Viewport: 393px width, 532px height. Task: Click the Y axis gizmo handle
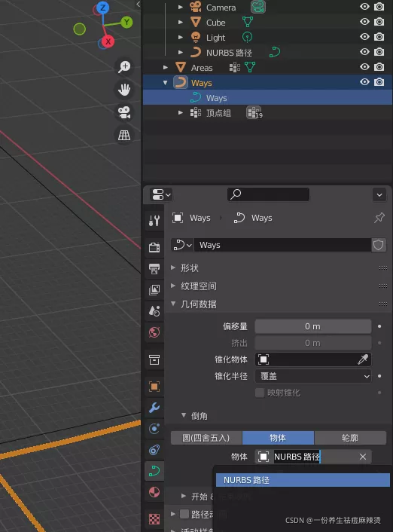pos(126,23)
